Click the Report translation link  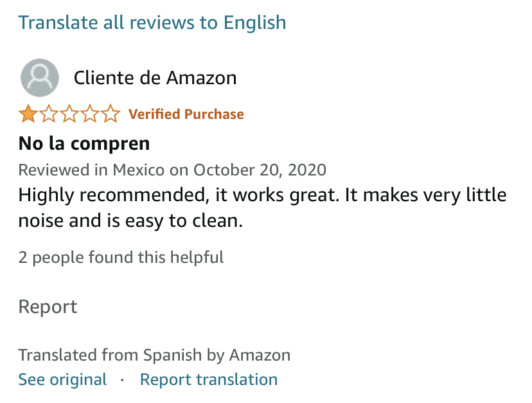click(209, 380)
